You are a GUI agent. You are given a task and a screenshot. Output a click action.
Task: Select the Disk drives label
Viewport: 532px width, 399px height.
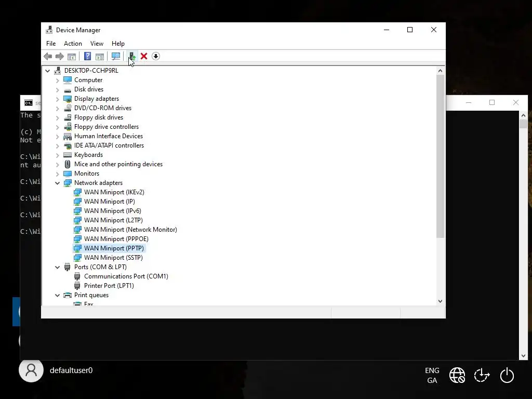click(89, 89)
